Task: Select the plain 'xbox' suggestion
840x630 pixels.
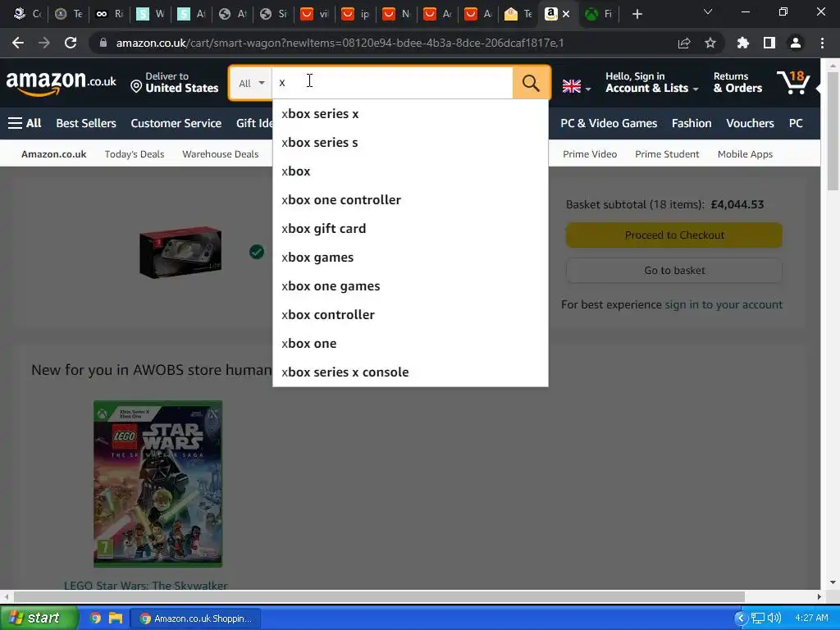Action: [410, 171]
